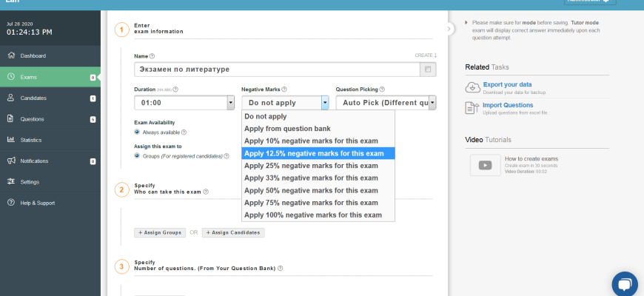Close the Negative Marks dropdown arrow
644x296 pixels.
tap(325, 103)
